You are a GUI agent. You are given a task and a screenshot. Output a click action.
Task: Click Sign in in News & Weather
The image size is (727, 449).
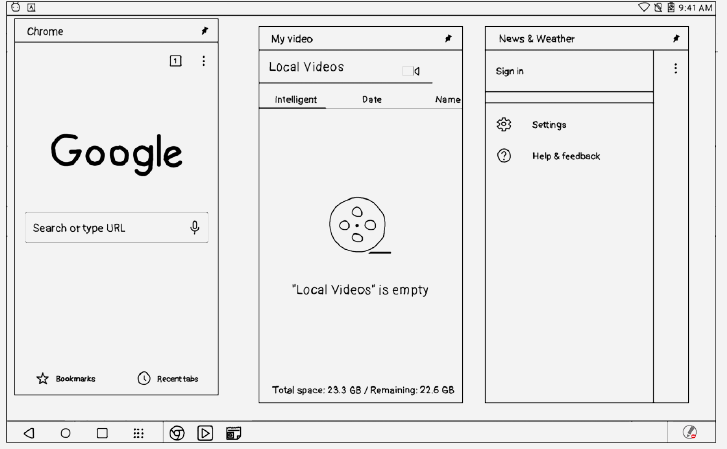click(510, 71)
